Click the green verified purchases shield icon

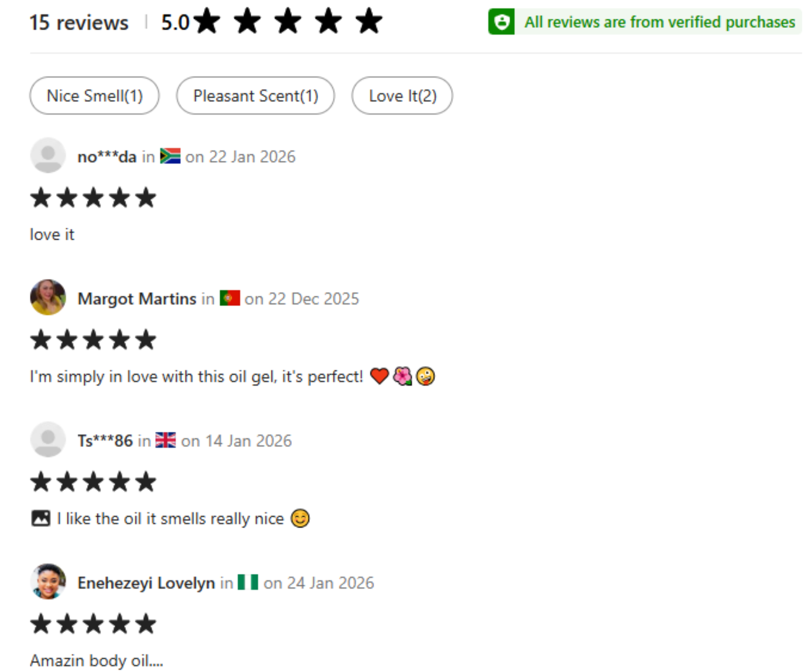(x=501, y=22)
